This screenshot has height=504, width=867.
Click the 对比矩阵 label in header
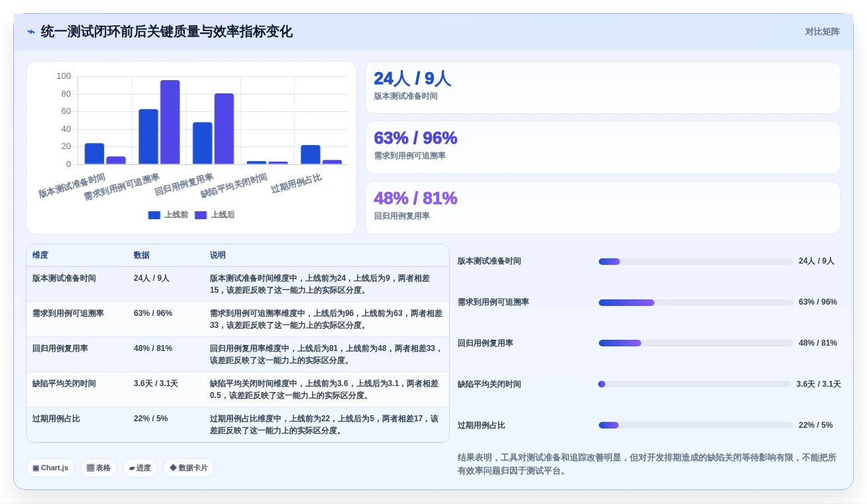pyautogui.click(x=822, y=32)
